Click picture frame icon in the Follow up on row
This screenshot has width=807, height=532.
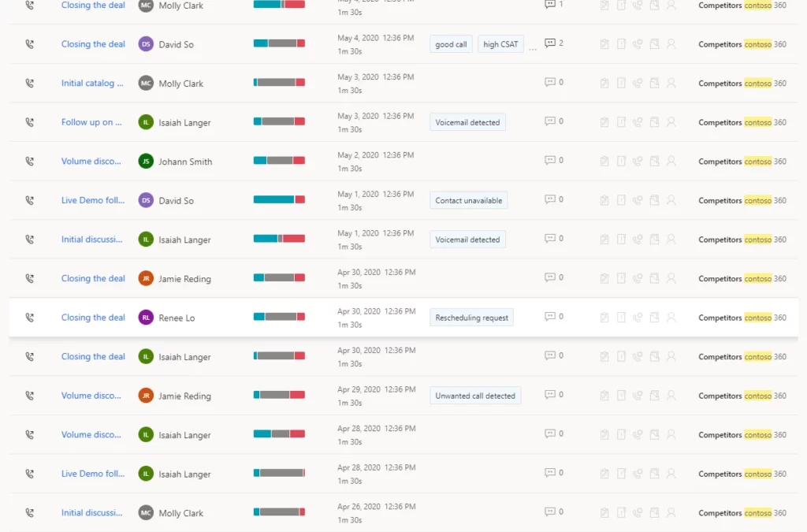click(x=654, y=122)
